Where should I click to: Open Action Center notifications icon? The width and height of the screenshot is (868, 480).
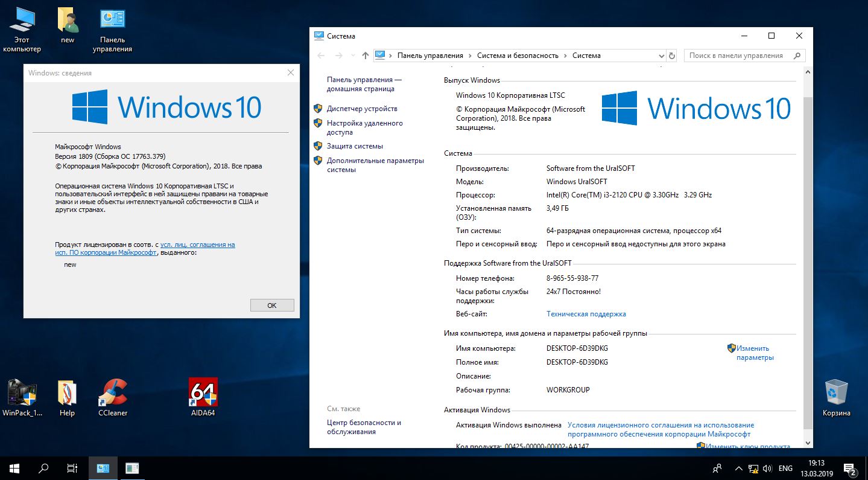[851, 468]
